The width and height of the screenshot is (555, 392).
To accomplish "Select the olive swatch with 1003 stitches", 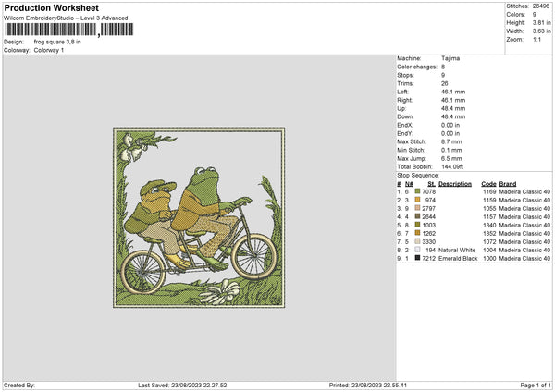I will click(x=418, y=225).
